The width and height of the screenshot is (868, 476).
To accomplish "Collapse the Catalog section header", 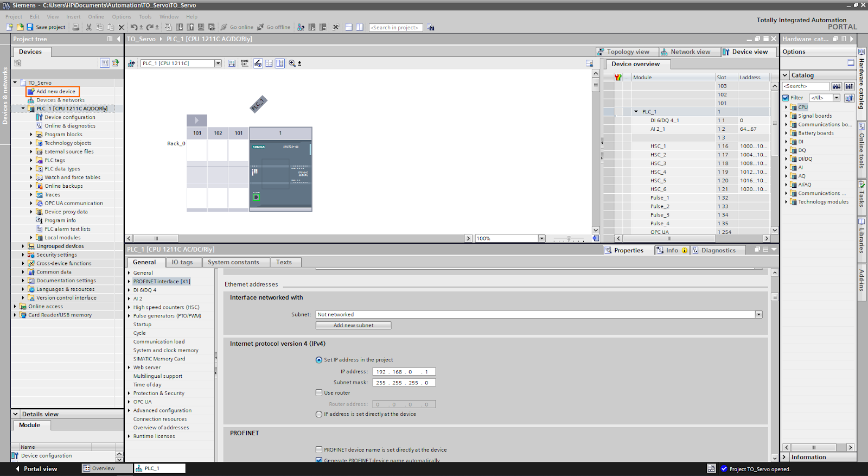I will pyautogui.click(x=785, y=75).
